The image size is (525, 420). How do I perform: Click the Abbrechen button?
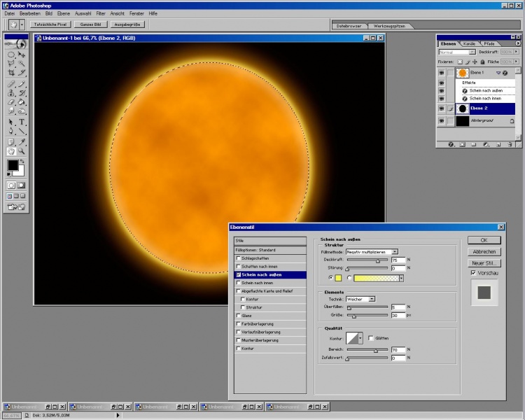pyautogui.click(x=484, y=251)
